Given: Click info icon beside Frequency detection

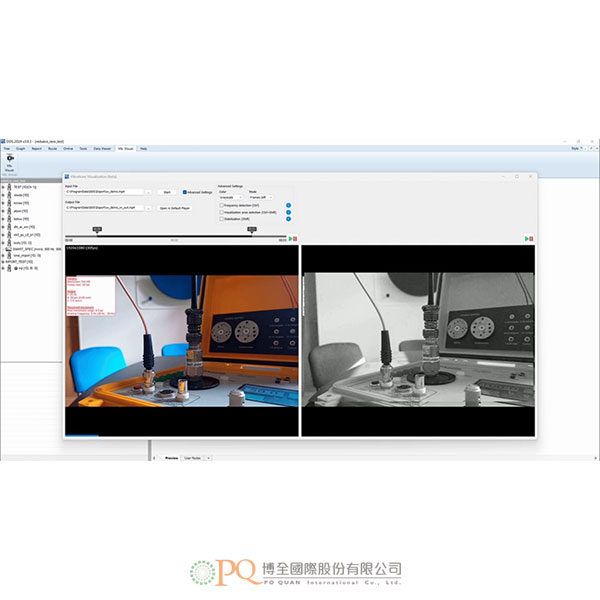Looking at the screenshot, I should (289, 205).
